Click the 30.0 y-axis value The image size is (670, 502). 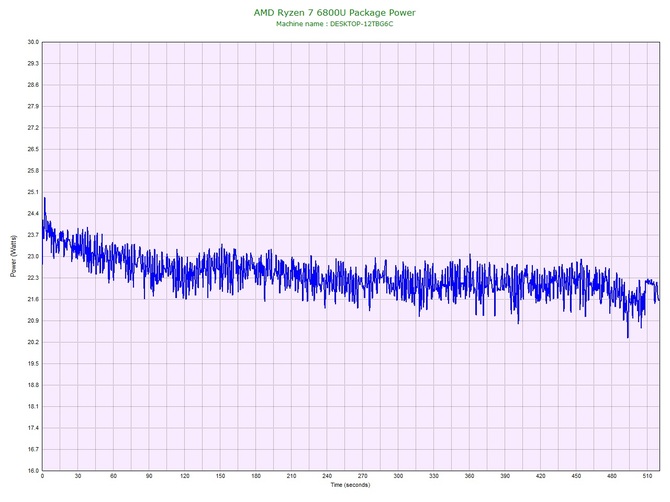[33, 42]
